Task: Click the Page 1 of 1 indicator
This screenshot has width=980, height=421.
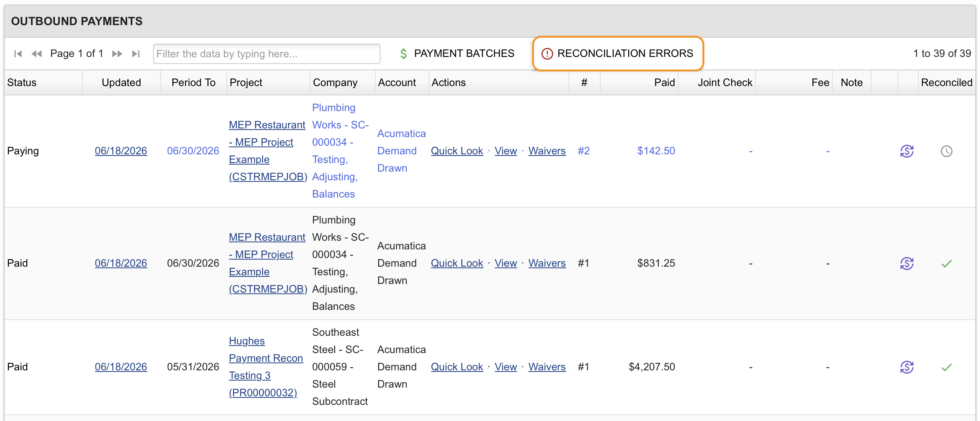Action: coord(77,53)
